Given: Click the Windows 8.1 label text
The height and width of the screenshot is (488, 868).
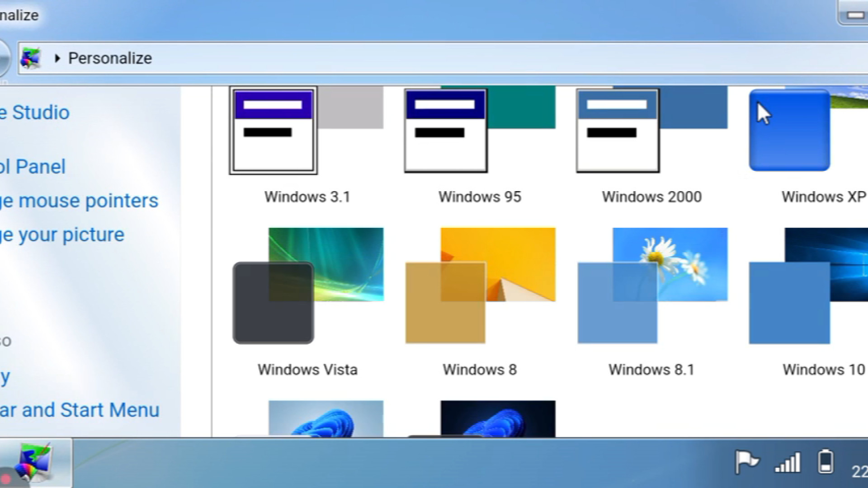Looking at the screenshot, I should (651, 370).
